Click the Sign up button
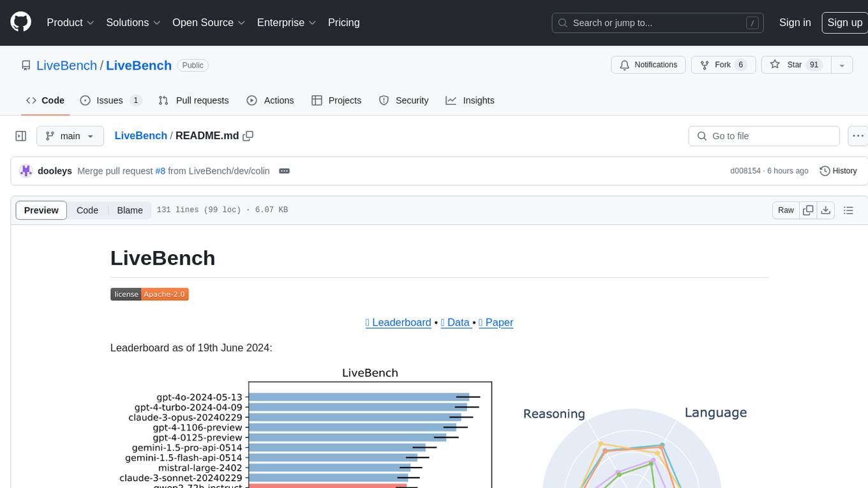This screenshot has height=488, width=868. [x=844, y=22]
